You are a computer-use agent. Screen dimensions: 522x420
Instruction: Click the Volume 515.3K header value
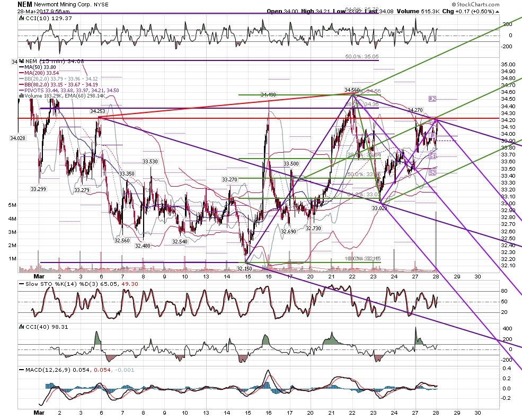pos(418,11)
